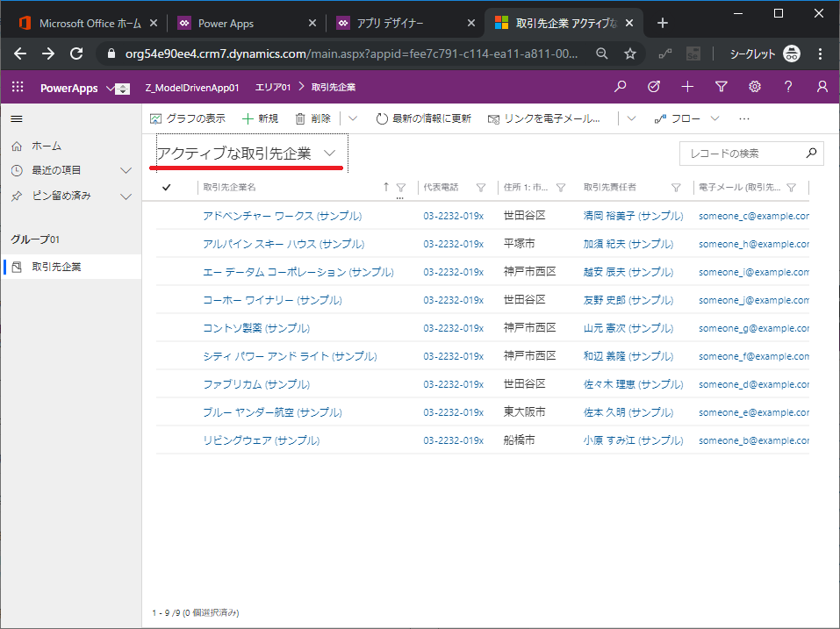The image size is (840, 629).
Task: Open contact 佐本 久明 (サンプル)
Action: [x=628, y=412]
